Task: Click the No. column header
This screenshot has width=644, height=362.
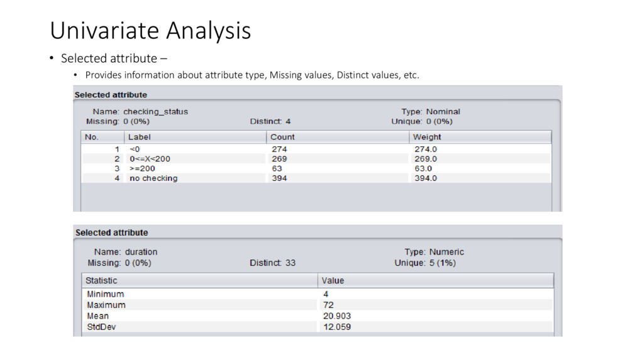Action: pyautogui.click(x=103, y=137)
